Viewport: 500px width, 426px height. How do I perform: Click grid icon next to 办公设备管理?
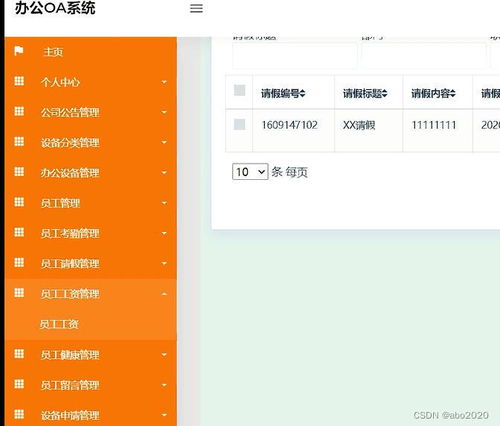pyautogui.click(x=19, y=172)
